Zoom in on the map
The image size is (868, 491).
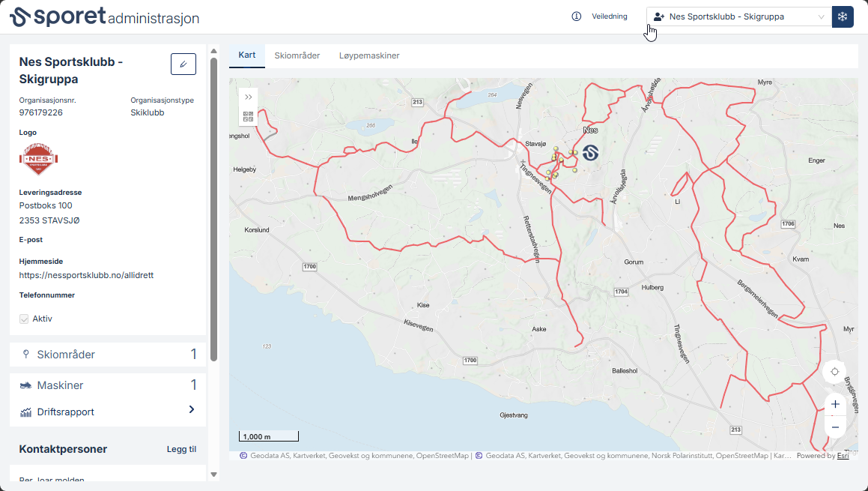(835, 404)
